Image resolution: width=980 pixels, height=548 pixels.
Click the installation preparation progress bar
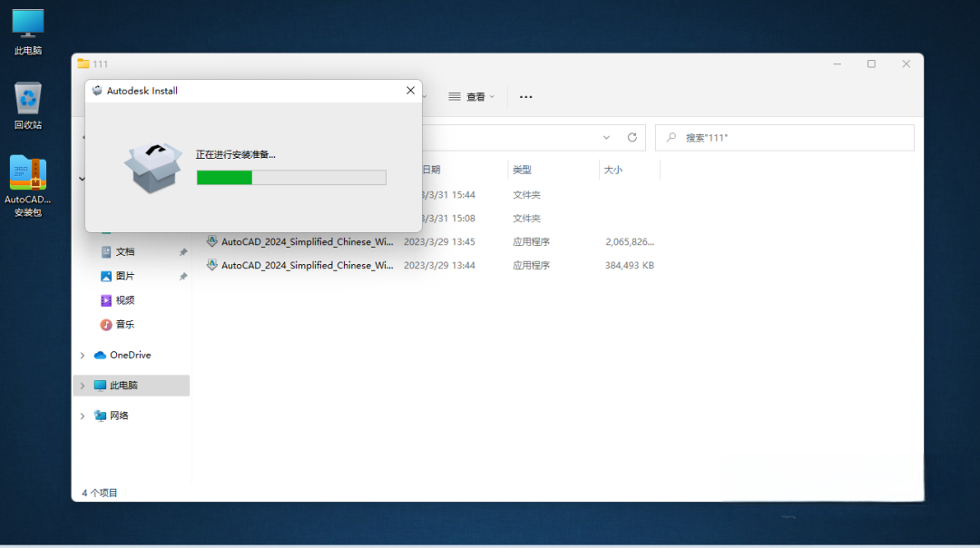[x=291, y=178]
